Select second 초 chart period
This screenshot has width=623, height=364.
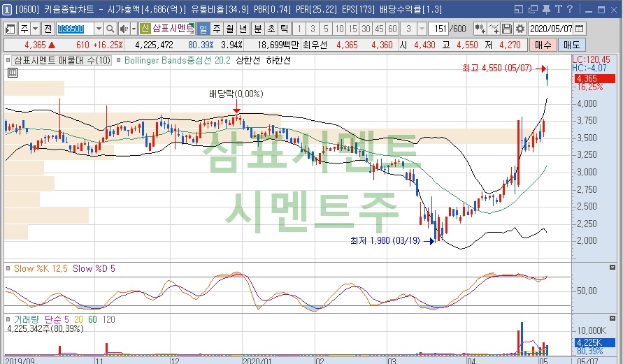coord(271,29)
